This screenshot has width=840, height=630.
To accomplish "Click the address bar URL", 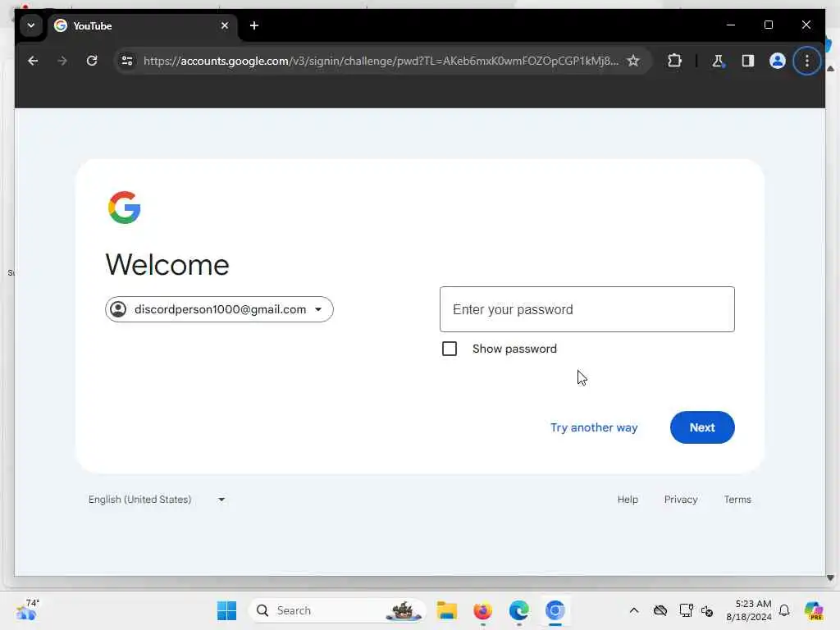I will coord(381,61).
